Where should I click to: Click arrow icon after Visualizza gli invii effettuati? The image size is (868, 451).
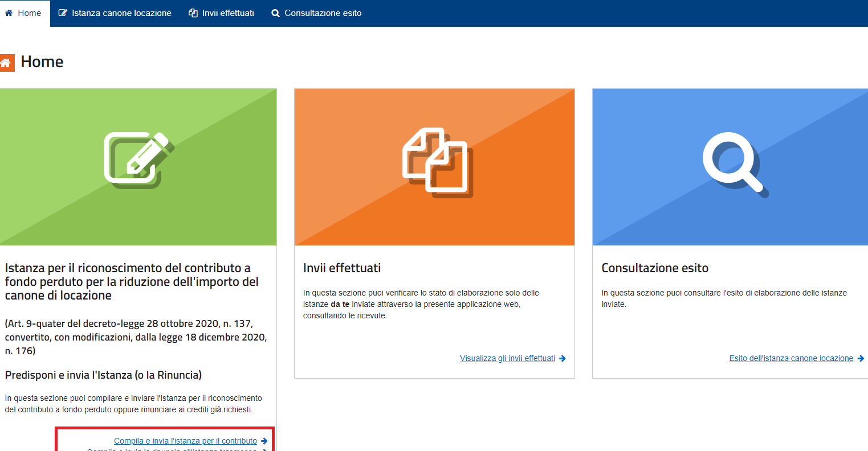click(563, 358)
